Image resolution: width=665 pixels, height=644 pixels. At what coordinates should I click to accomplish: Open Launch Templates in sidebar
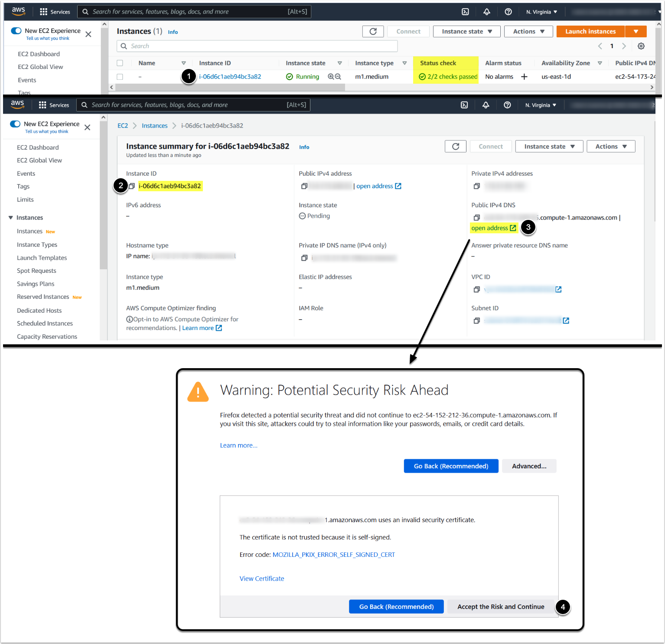(42, 258)
